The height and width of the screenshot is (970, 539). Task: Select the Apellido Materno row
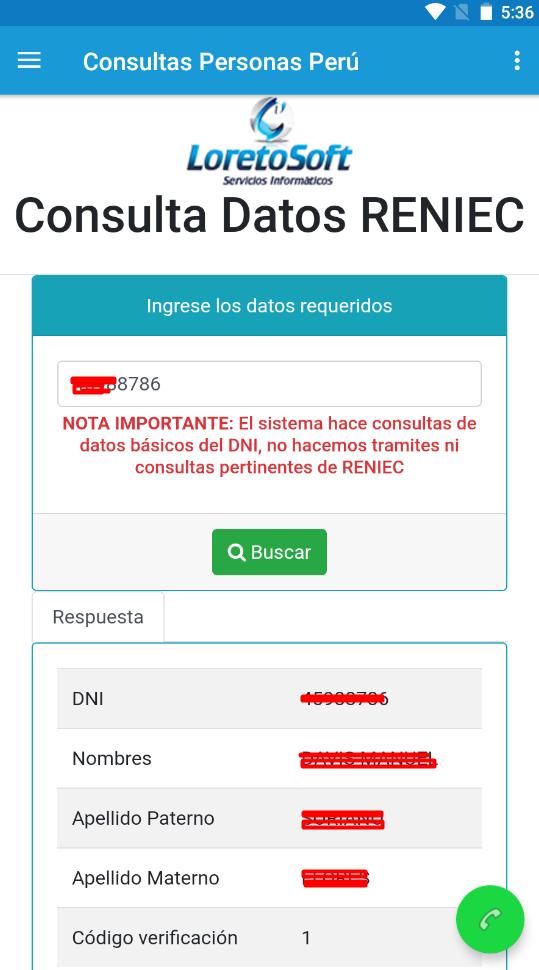269,878
